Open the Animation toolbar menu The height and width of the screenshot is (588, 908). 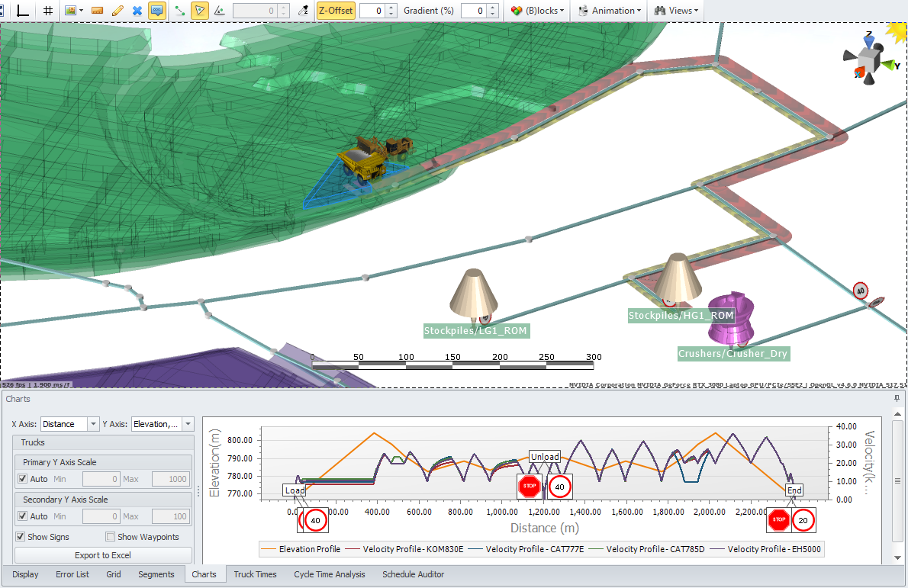(610, 11)
